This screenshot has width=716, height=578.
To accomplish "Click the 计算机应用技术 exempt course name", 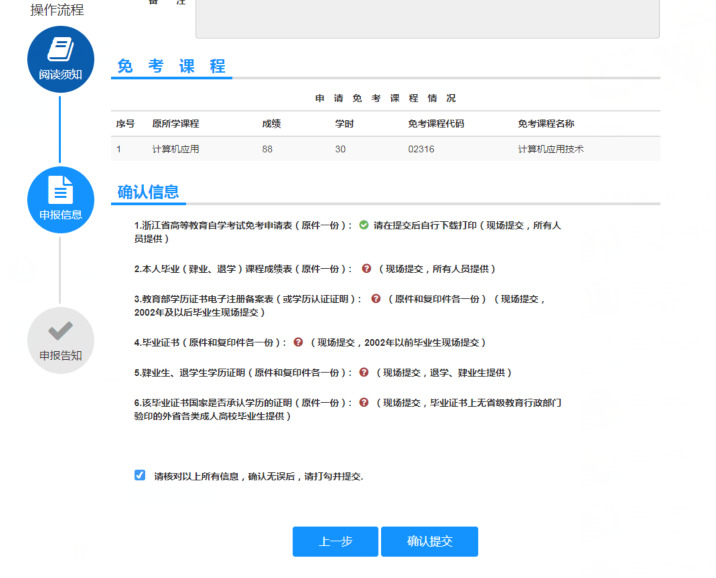I will [x=550, y=149].
